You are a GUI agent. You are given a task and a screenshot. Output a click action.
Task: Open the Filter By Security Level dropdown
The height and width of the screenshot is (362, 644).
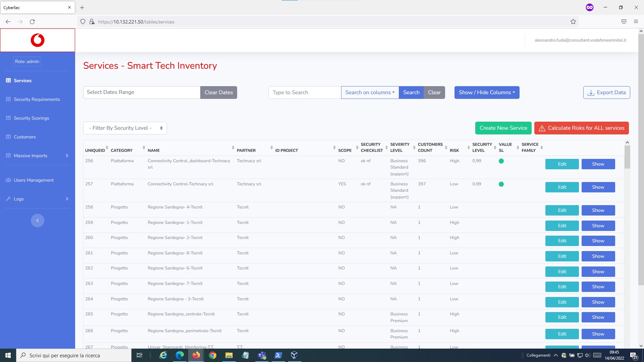(125, 128)
